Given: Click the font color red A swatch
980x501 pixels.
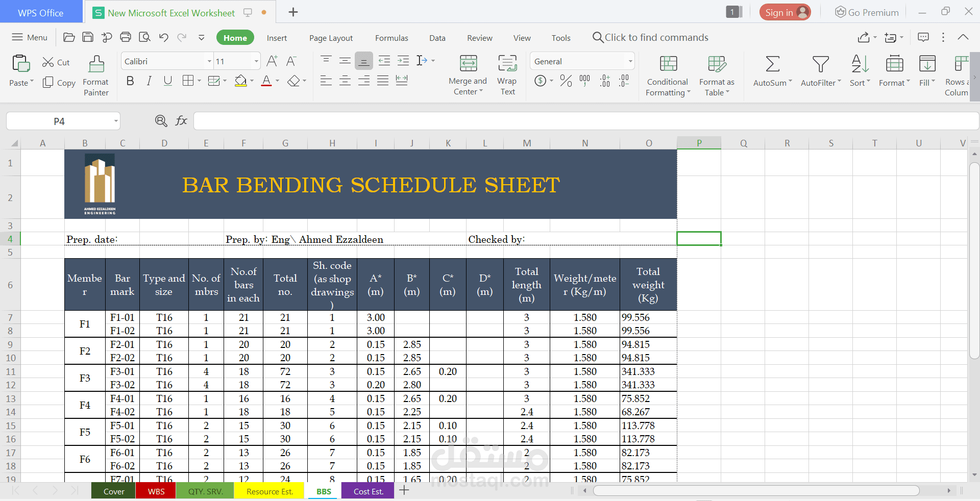Looking at the screenshot, I should click(x=266, y=81).
